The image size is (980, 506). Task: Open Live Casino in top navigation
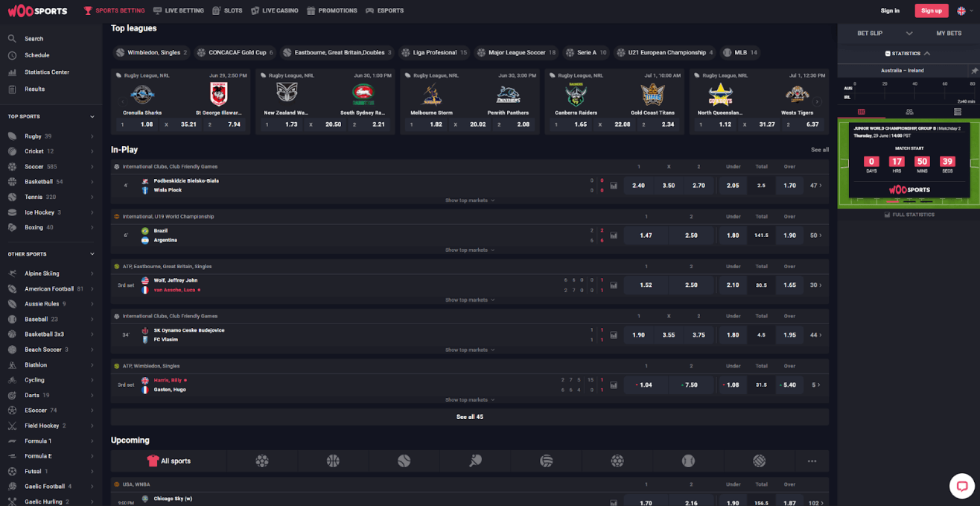275,10
